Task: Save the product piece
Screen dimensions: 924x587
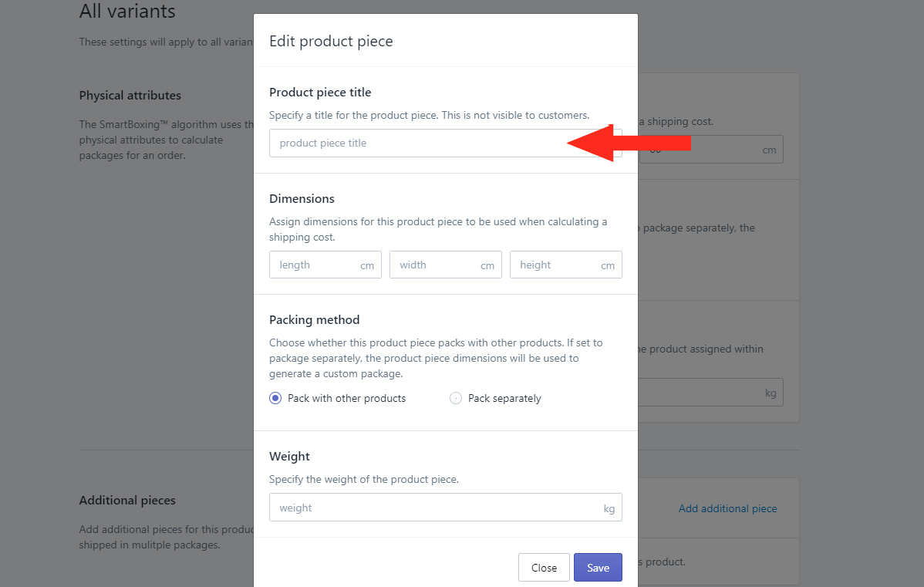Action: (x=598, y=568)
